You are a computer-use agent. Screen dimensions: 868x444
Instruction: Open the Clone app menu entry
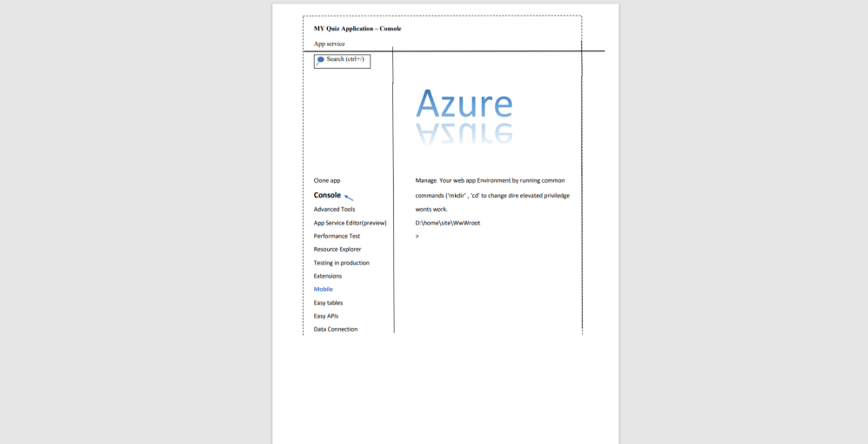tap(327, 180)
